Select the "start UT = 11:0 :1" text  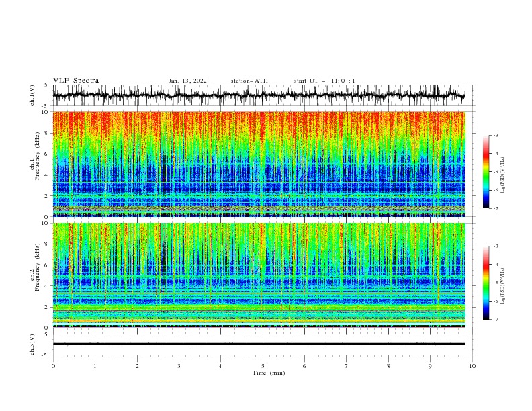324,81
